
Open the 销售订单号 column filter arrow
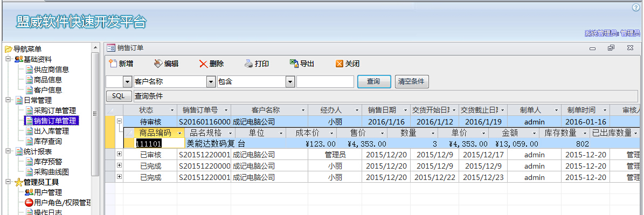coord(226,110)
